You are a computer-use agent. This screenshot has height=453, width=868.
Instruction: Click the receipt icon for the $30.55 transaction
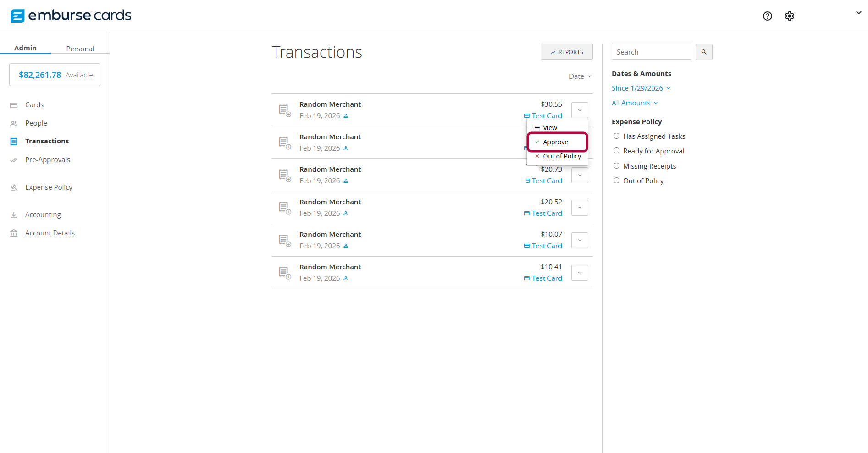285,110
